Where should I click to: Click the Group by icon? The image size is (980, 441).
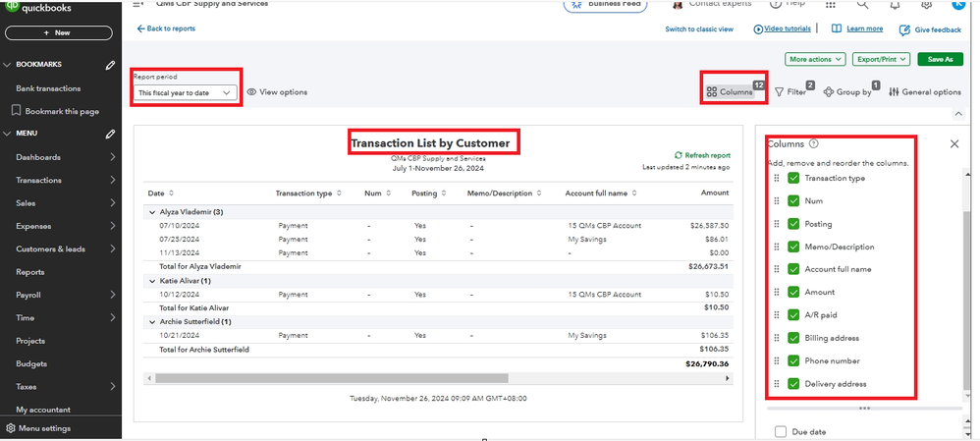pos(829,92)
